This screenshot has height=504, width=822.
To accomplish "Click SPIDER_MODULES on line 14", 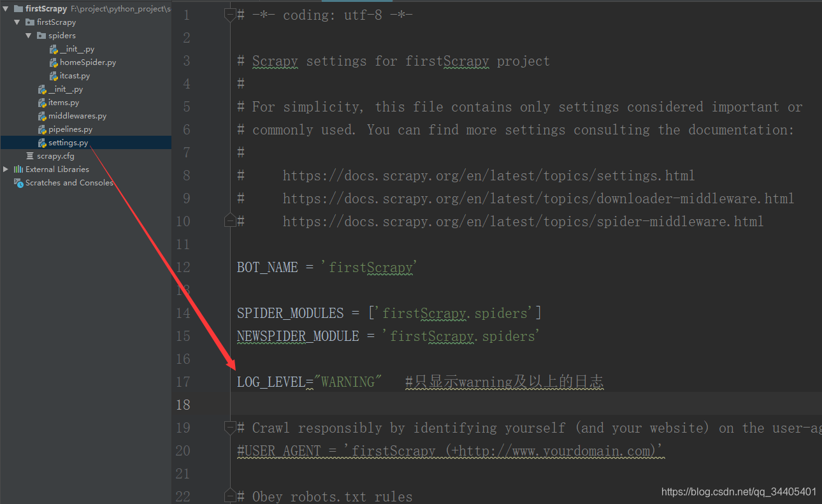I will click(291, 313).
